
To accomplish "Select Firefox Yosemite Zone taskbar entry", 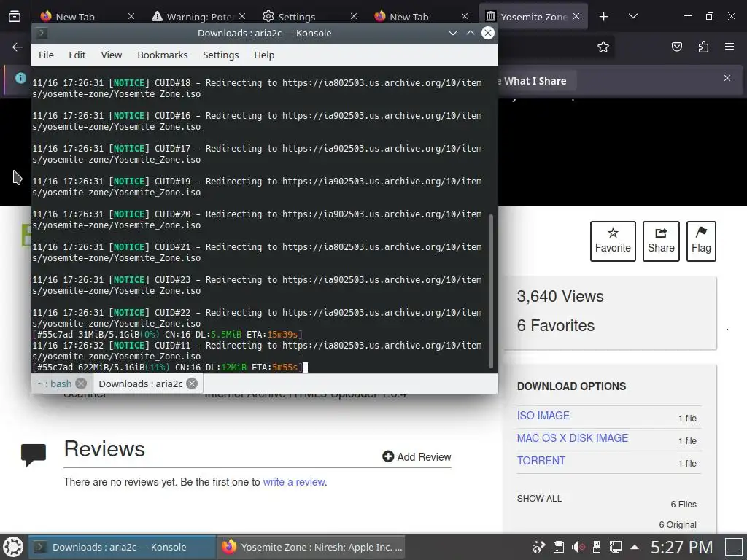I will [x=312, y=547].
